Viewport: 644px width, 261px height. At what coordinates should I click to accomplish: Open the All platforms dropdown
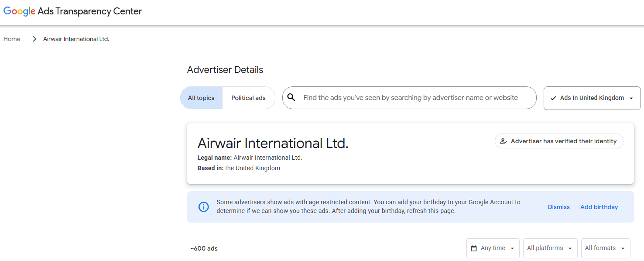click(x=550, y=248)
